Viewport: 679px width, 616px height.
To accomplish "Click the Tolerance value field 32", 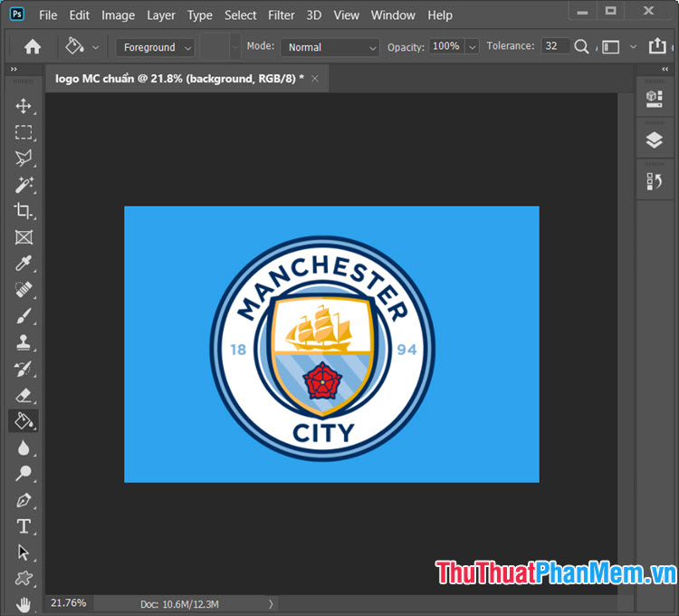I will pyautogui.click(x=554, y=46).
